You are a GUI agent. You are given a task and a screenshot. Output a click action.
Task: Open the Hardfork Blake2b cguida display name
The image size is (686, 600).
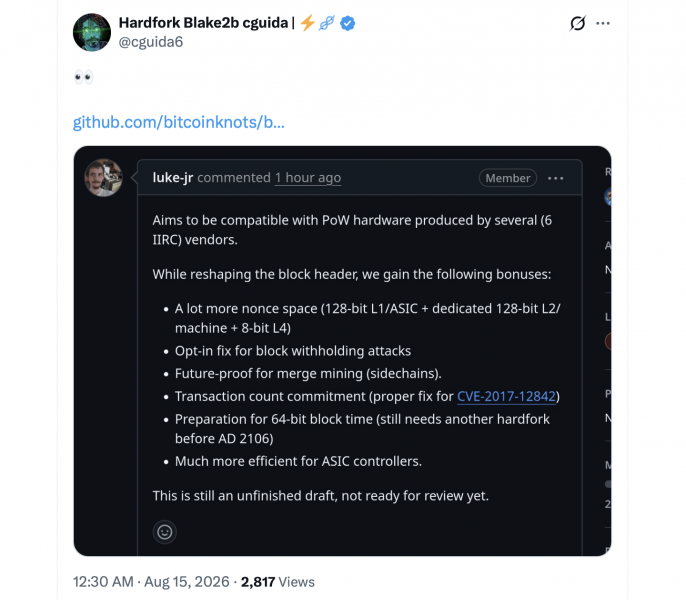click(x=203, y=23)
